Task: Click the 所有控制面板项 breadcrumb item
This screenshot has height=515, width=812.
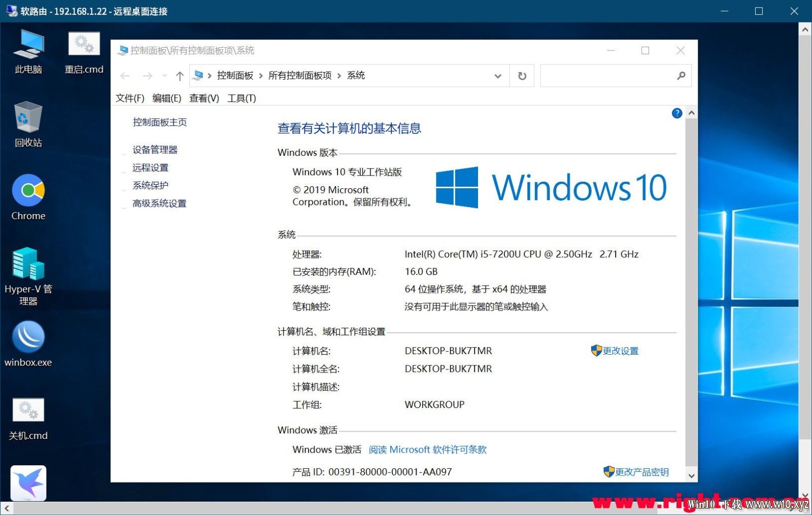Action: point(300,76)
